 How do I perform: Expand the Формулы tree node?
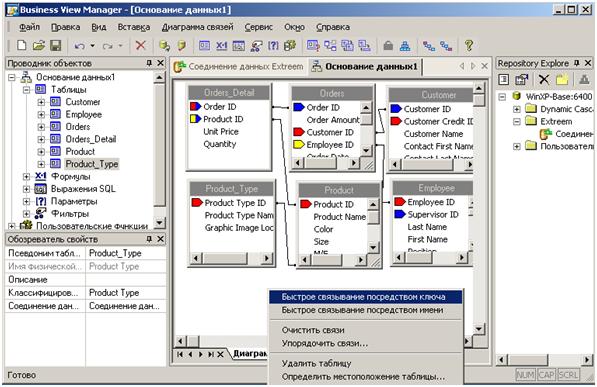click(26, 176)
